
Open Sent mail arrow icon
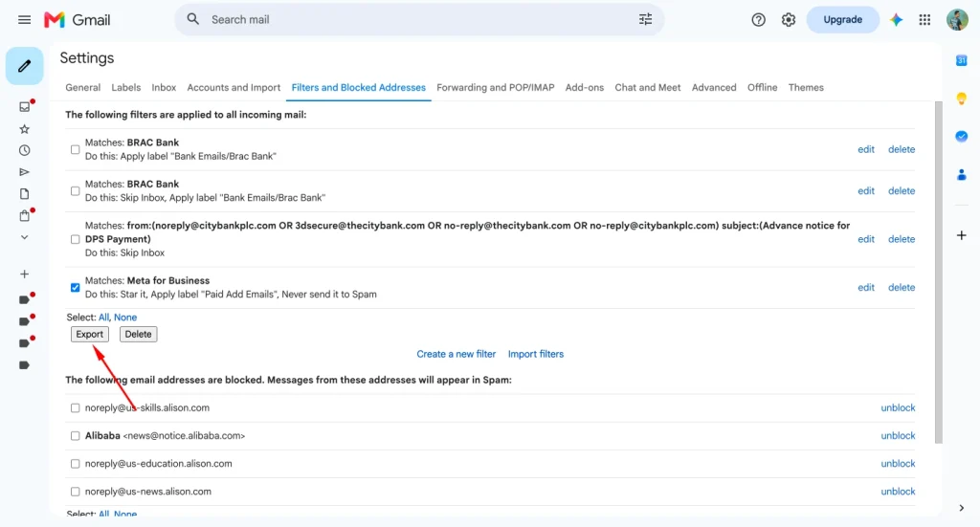(24, 172)
